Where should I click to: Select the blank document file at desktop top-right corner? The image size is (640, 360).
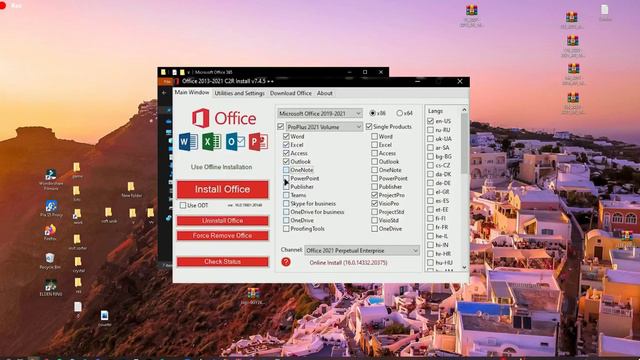click(x=604, y=12)
